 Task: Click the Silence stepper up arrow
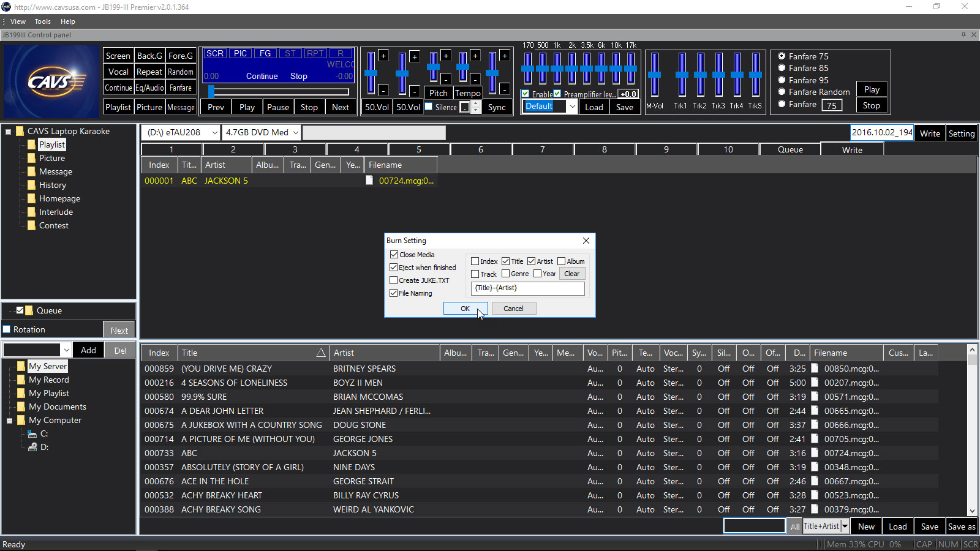475,103
